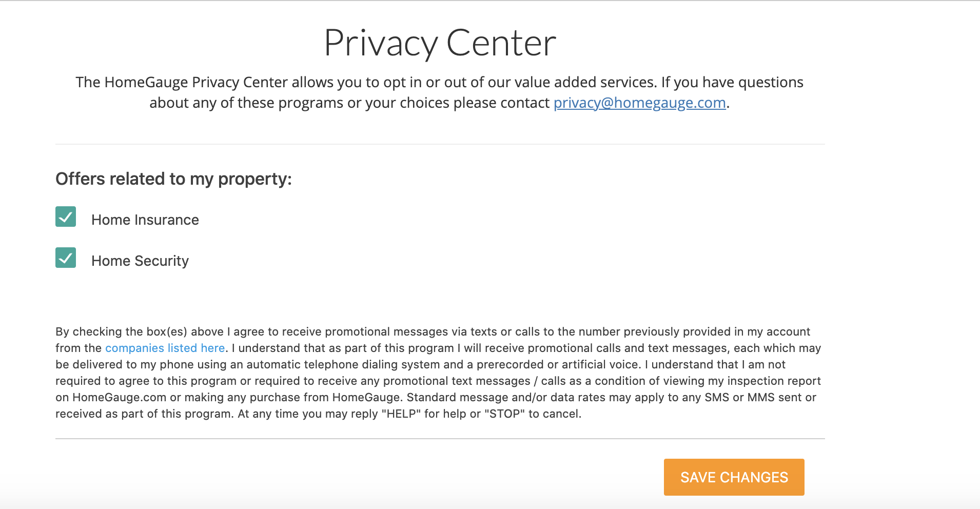Uncheck the Home Insurance checkbox
The image size is (980, 509).
click(x=66, y=217)
